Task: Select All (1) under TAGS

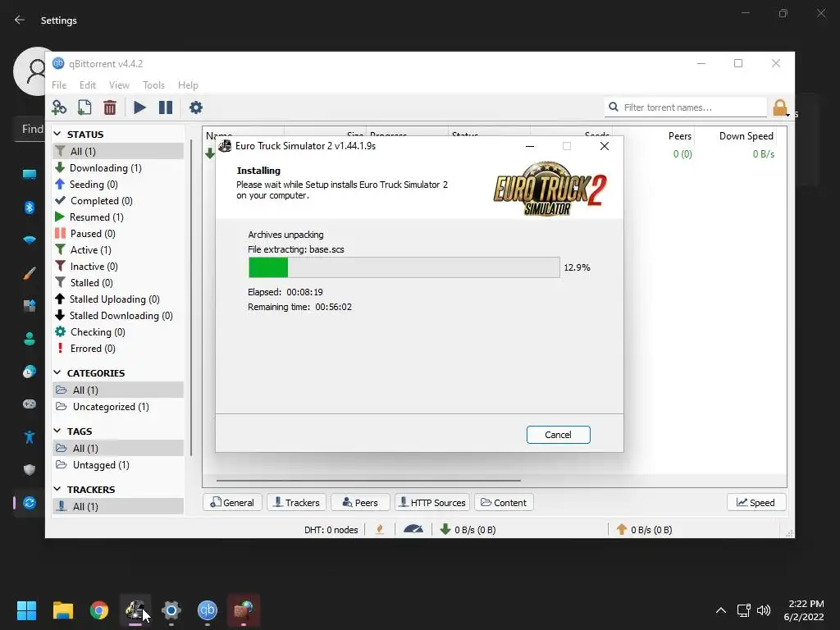Action: pos(118,449)
